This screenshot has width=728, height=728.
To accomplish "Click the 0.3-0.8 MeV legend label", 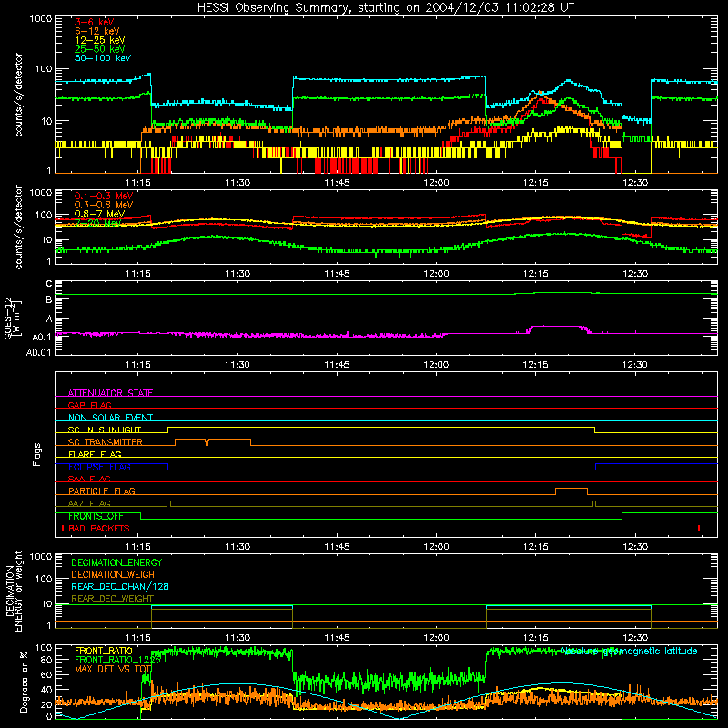I will click(x=104, y=205).
